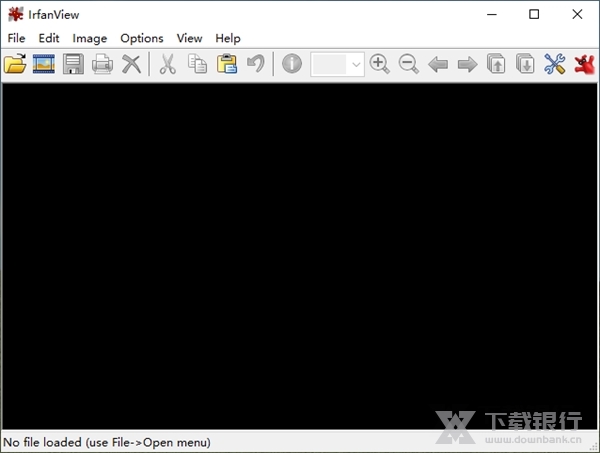Open the Options menu
Image resolution: width=600 pixels, height=453 pixels.
click(141, 38)
